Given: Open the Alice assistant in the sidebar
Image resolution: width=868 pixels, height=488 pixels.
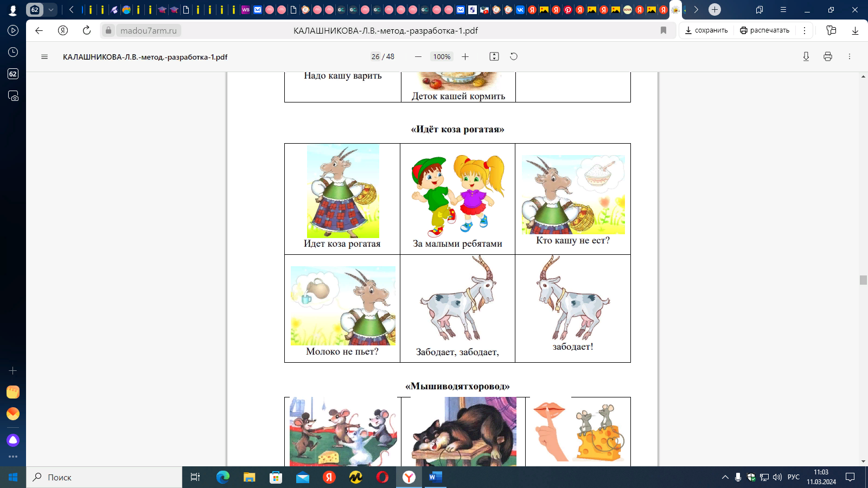Looking at the screenshot, I should [x=13, y=440].
